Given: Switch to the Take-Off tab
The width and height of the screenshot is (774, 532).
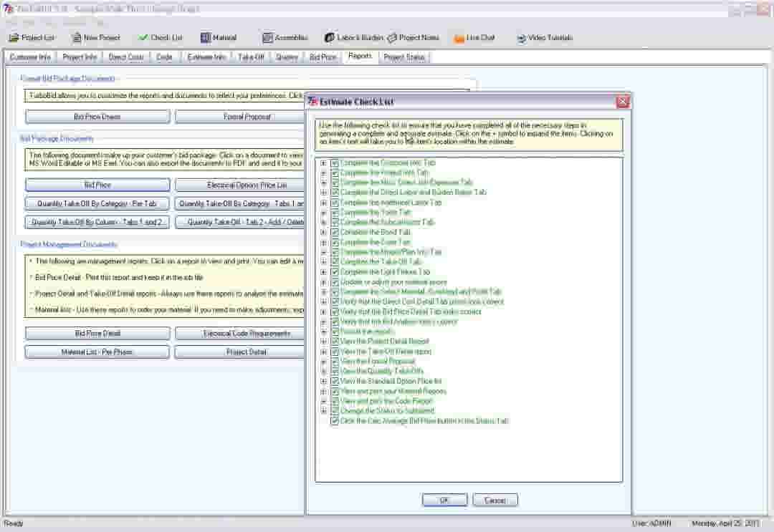Looking at the screenshot, I should pyautogui.click(x=251, y=57).
